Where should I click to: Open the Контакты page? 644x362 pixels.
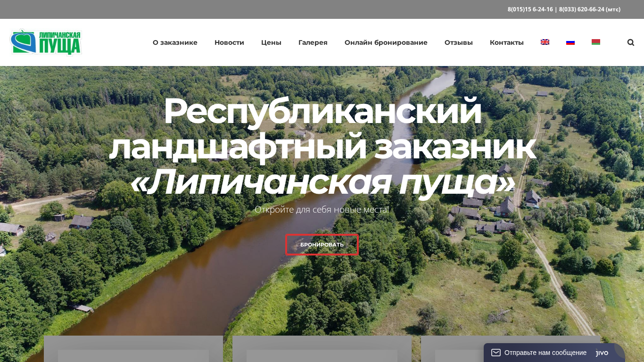(x=507, y=42)
